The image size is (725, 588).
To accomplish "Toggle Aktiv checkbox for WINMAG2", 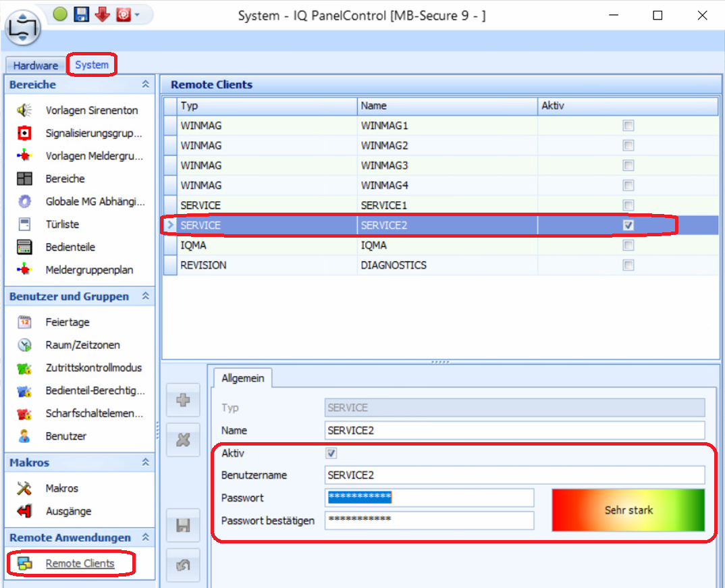I will [628, 145].
